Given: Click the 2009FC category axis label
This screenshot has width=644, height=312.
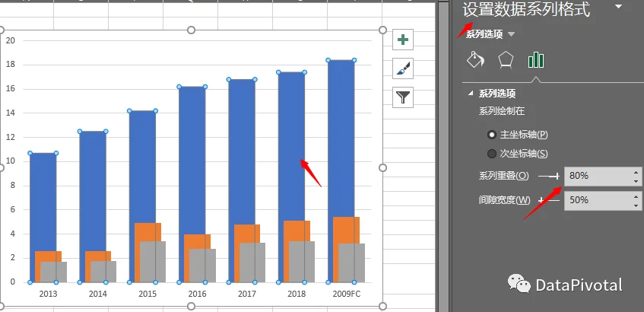Looking at the screenshot, I should 346,294.
